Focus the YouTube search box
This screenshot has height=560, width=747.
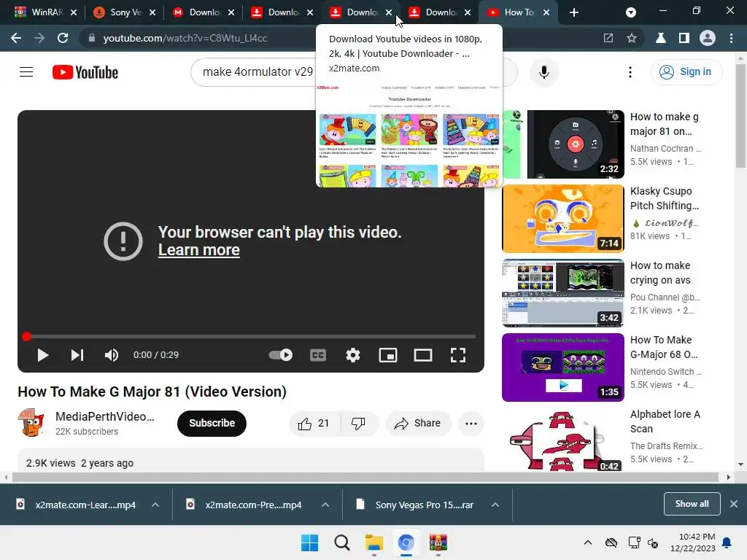point(258,72)
